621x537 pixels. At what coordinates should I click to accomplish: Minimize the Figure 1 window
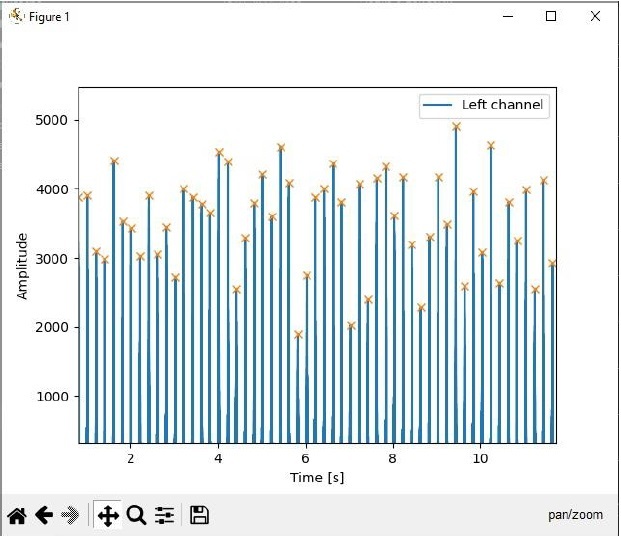[x=506, y=17]
